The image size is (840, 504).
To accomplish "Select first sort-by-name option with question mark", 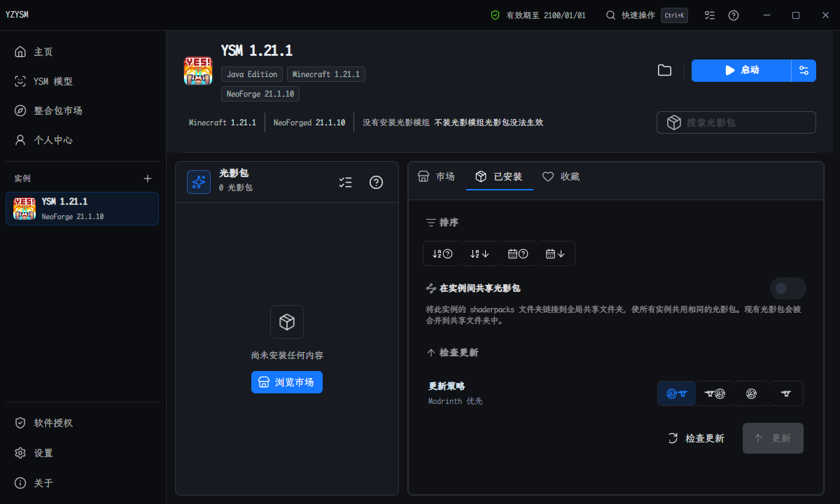I will coord(442,253).
